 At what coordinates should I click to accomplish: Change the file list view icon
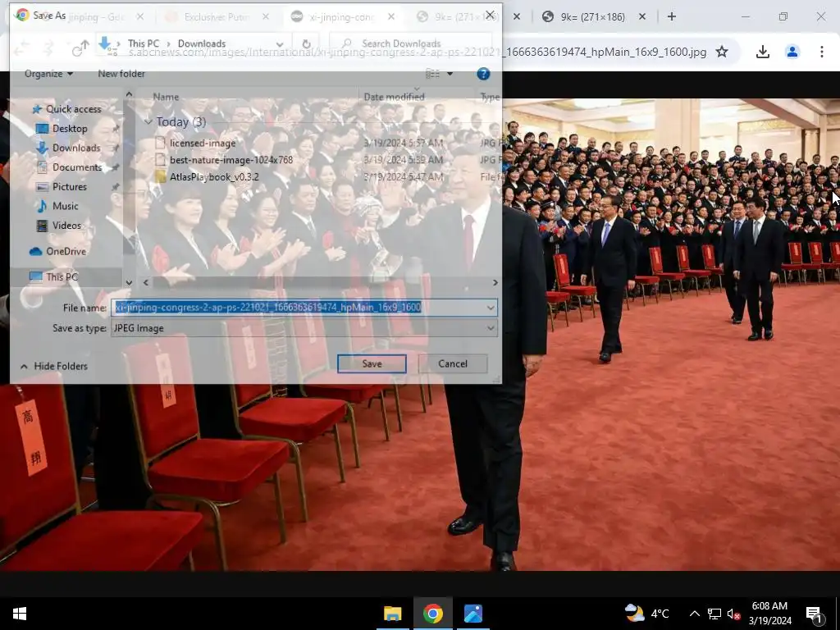[x=432, y=74]
